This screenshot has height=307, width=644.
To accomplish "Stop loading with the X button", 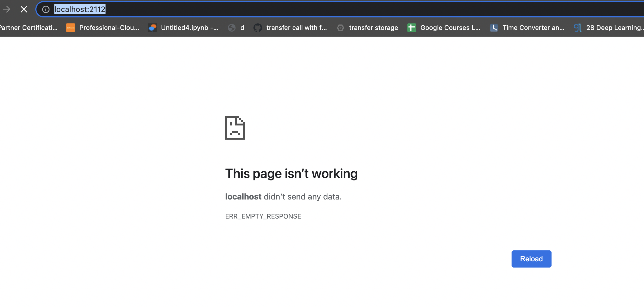I will [x=24, y=9].
